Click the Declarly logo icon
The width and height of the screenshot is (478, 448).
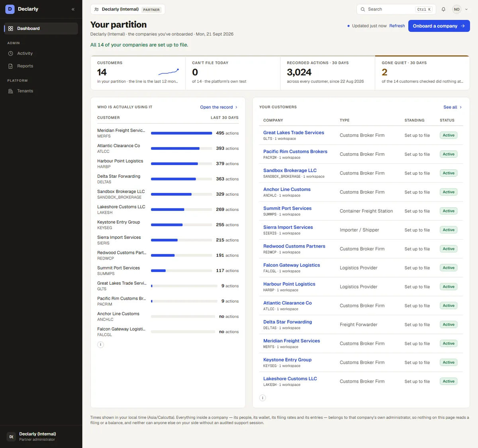pos(10,9)
